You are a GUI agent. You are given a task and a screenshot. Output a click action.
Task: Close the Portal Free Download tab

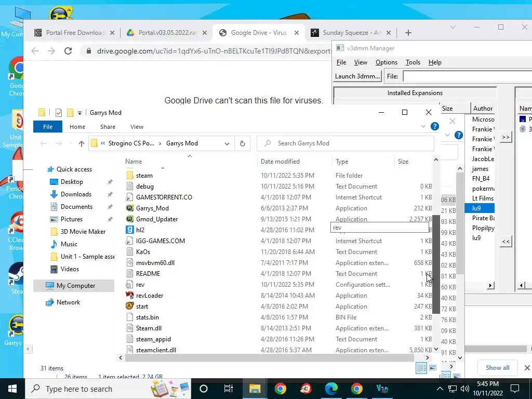[x=112, y=33]
